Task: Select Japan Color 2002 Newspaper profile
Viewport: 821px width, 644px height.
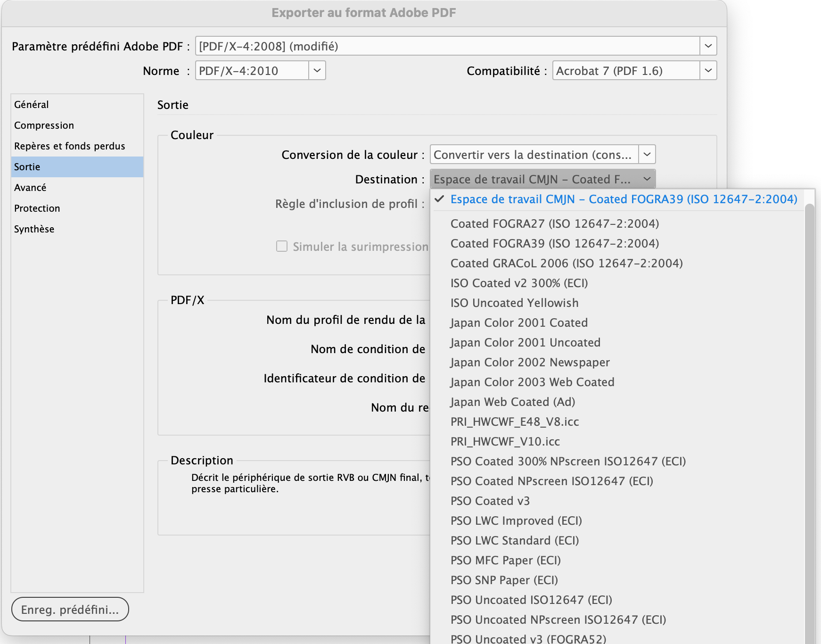Action: [x=530, y=362]
